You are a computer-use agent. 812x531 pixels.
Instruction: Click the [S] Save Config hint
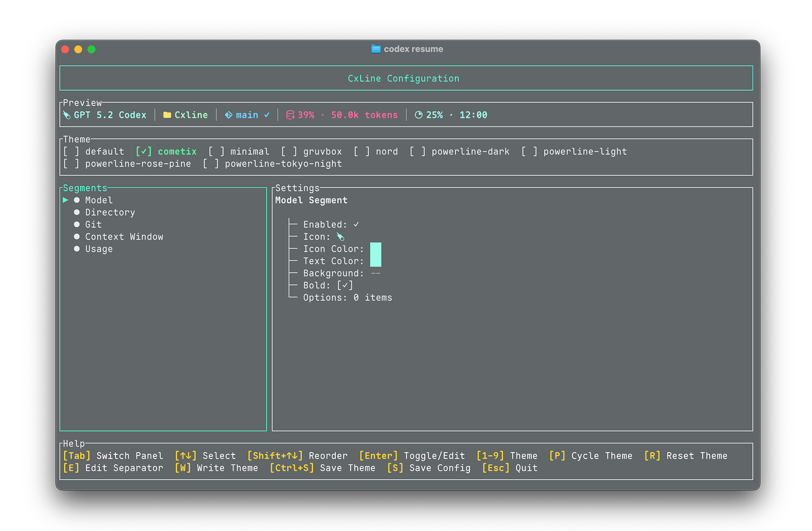coord(429,468)
